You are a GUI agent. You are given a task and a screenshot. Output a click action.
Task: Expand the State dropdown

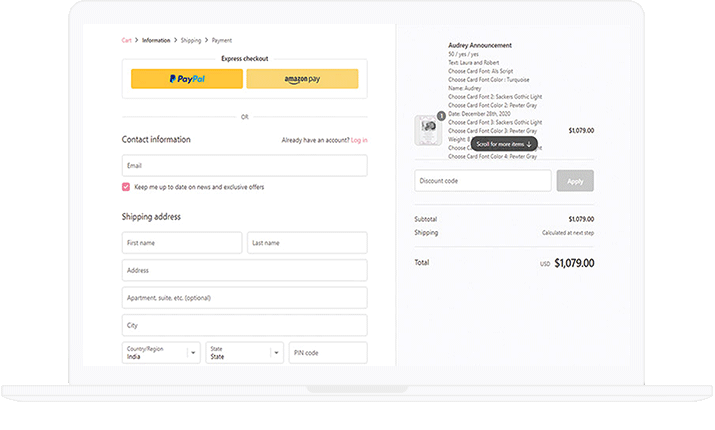click(x=245, y=352)
